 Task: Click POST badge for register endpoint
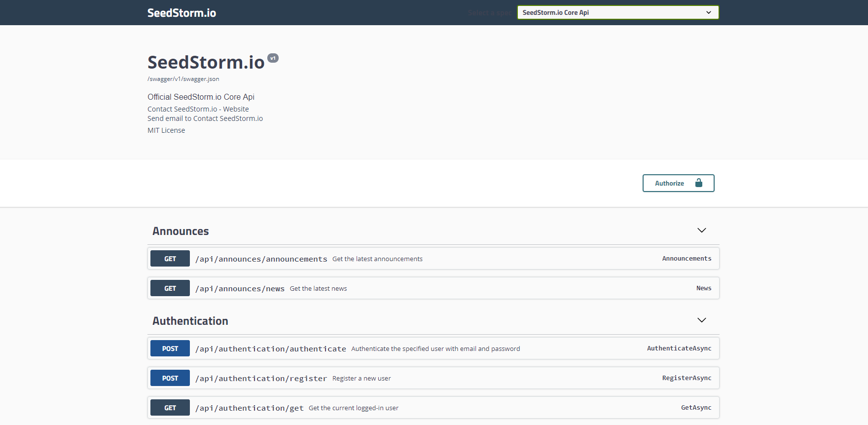tap(170, 378)
